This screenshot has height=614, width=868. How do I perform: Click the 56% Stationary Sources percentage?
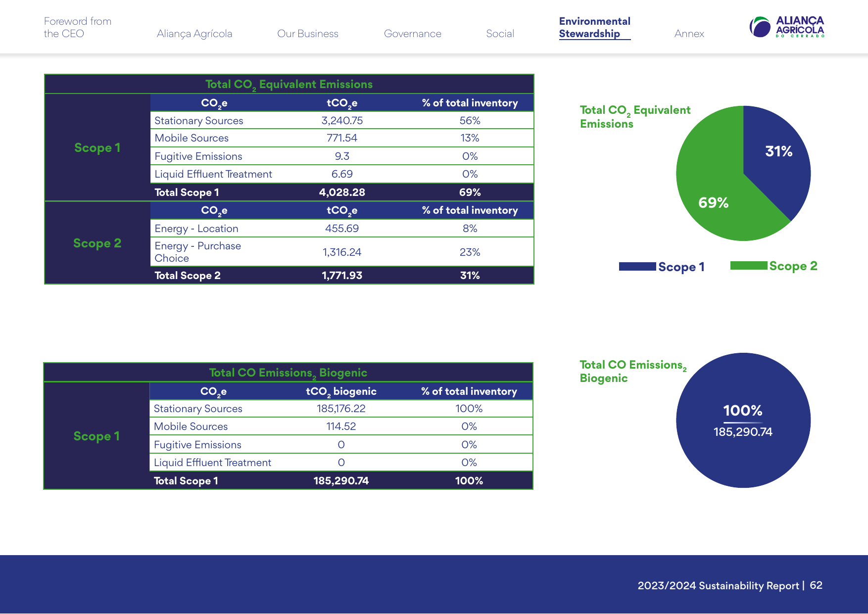tap(470, 121)
